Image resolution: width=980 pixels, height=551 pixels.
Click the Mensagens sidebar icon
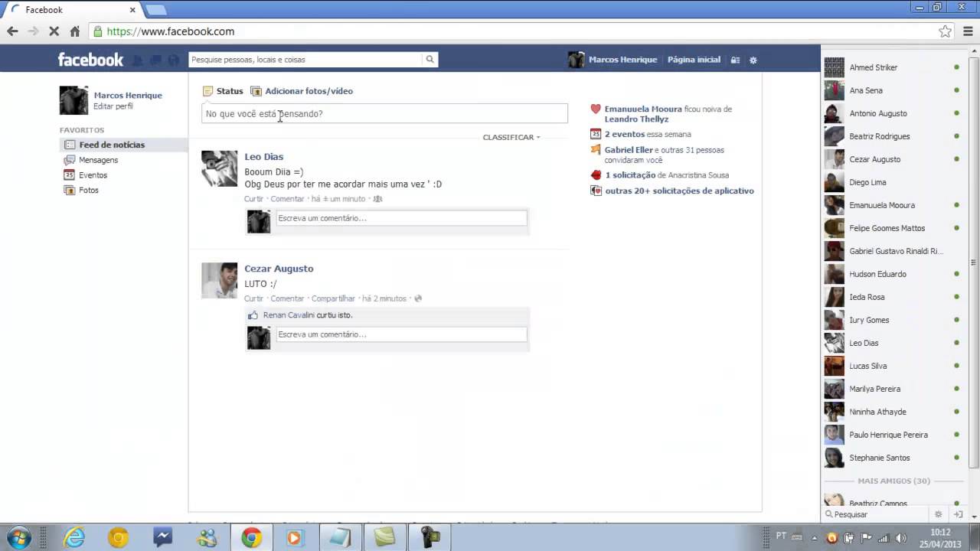[x=70, y=160]
